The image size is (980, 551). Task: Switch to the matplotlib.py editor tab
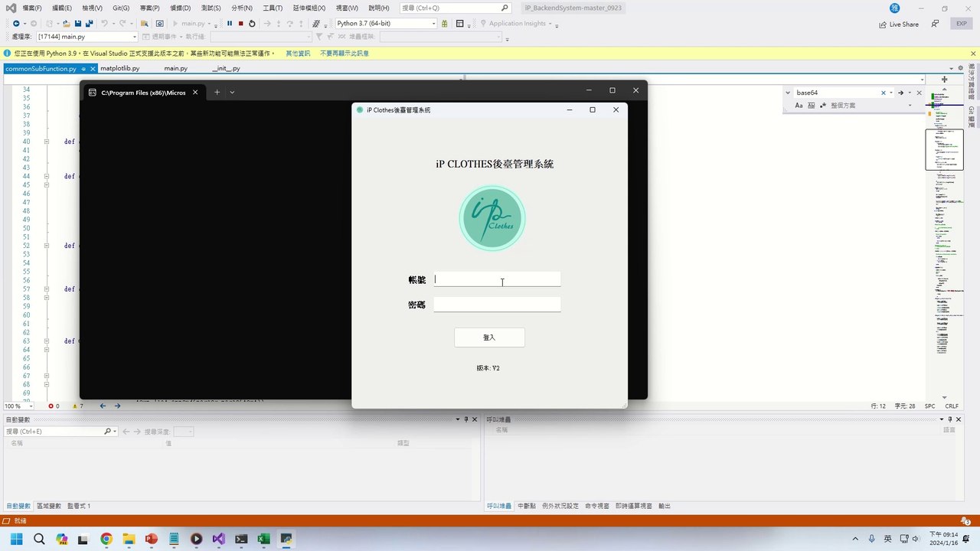tap(120, 68)
